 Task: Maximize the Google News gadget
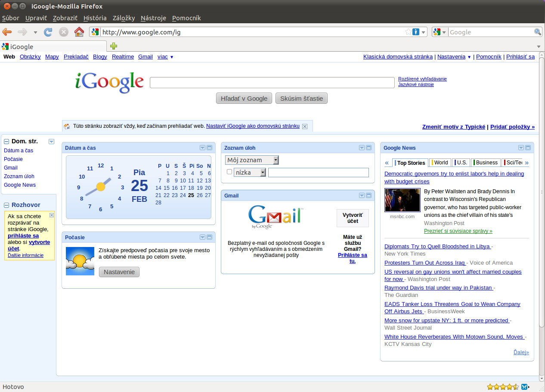[528, 148]
